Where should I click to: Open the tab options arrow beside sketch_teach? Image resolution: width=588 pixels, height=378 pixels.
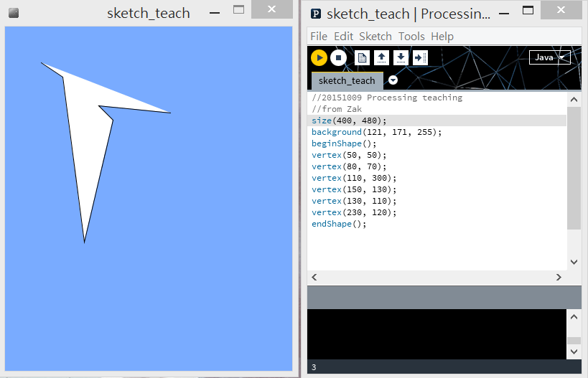click(x=393, y=80)
